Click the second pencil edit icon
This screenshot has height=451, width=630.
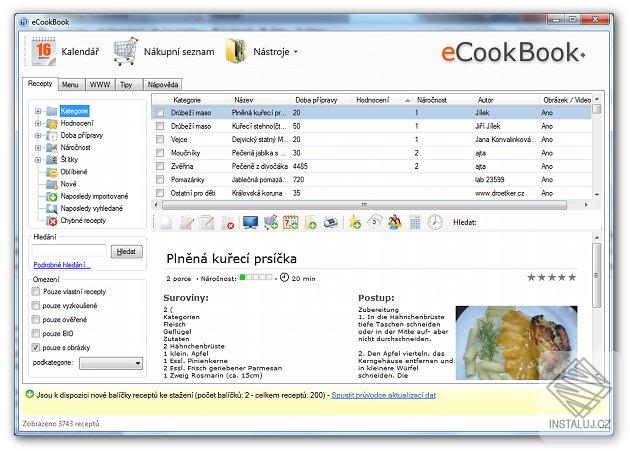click(207, 222)
